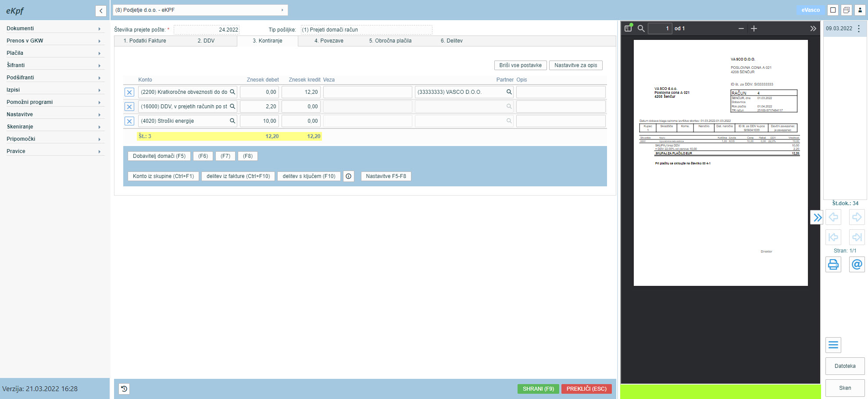Click the single window layout icon
The width and height of the screenshot is (868, 399).
point(833,10)
